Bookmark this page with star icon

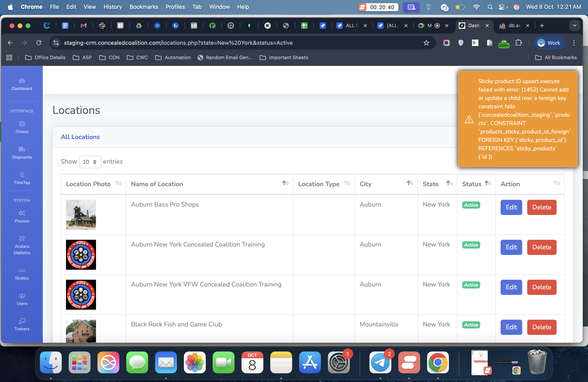click(x=426, y=43)
